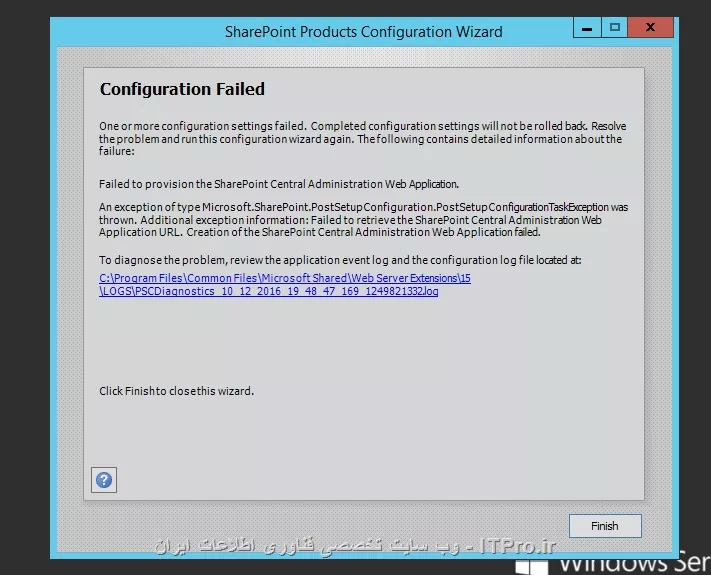Open the PSCDiagnostics log file link

tap(285, 285)
